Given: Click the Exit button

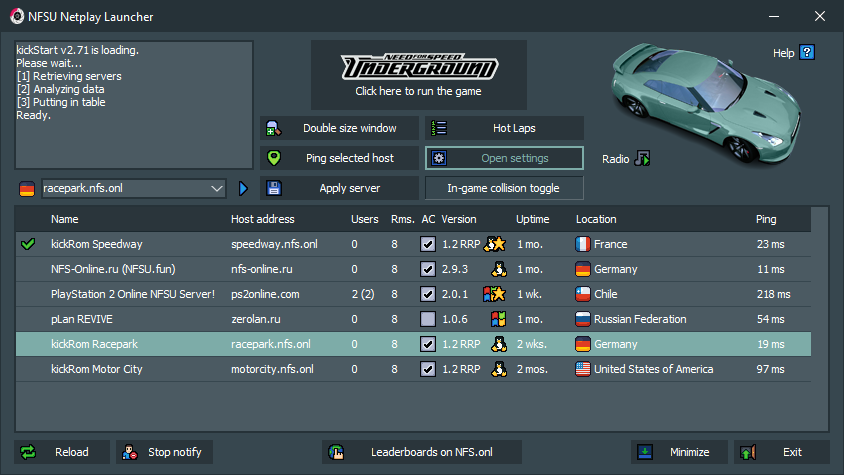Looking at the screenshot, I should (782, 452).
